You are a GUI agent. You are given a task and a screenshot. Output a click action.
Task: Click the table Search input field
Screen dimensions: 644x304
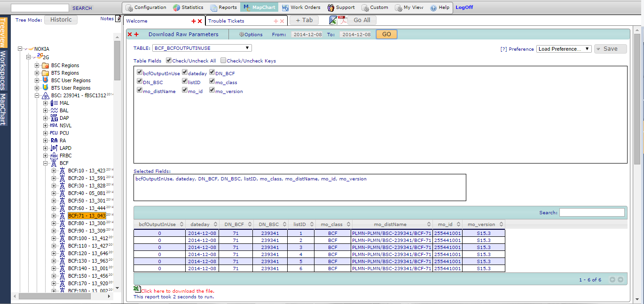click(592, 213)
